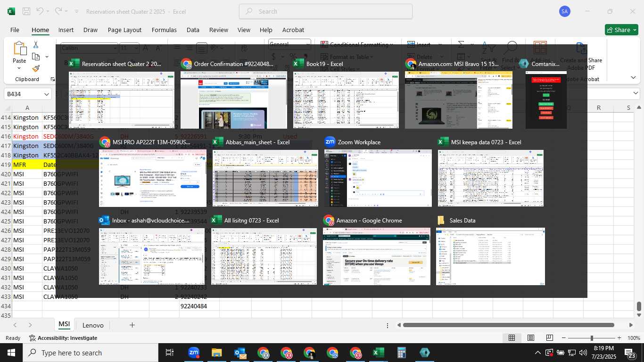Click the Windows taskbar search box
The width and height of the screenshot is (644, 362).
(x=91, y=353)
